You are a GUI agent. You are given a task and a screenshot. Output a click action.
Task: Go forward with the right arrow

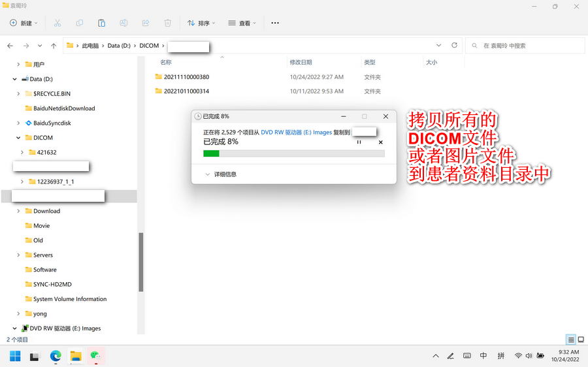26,46
